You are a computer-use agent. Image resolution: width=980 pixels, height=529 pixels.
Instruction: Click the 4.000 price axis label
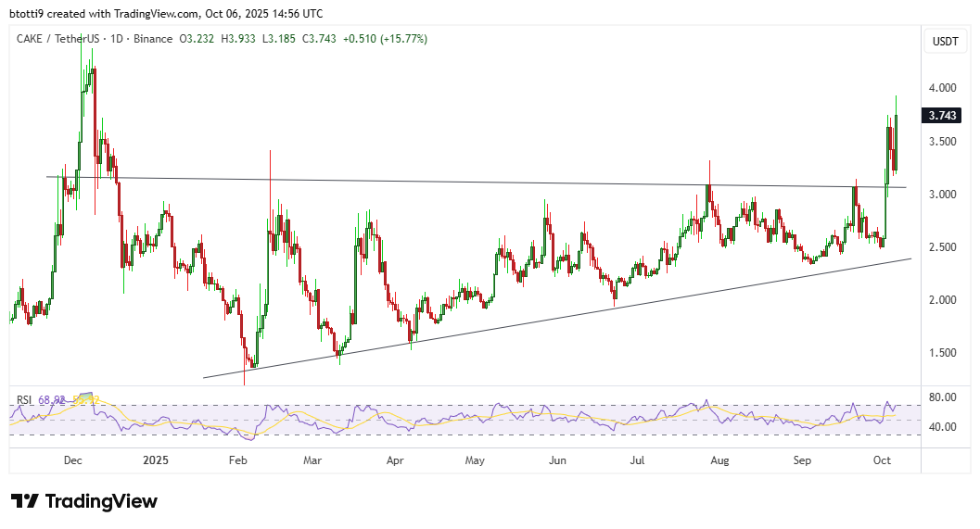pos(944,89)
